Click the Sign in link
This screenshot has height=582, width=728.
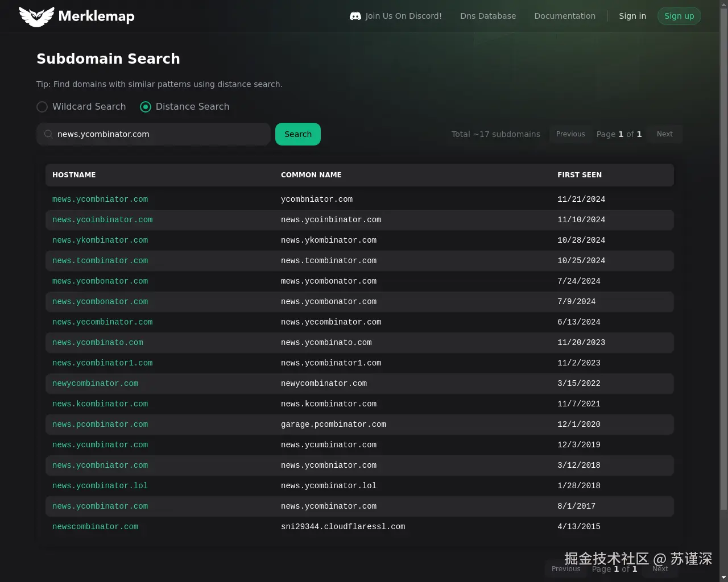pos(632,16)
